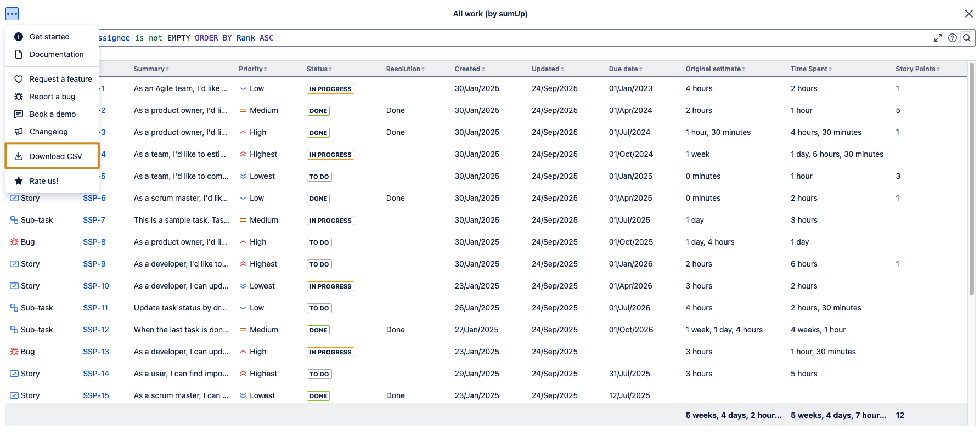Viewport: 980px width, 441px height.
Task: Click the Bug icon for SSP-8
Action: pos(14,242)
